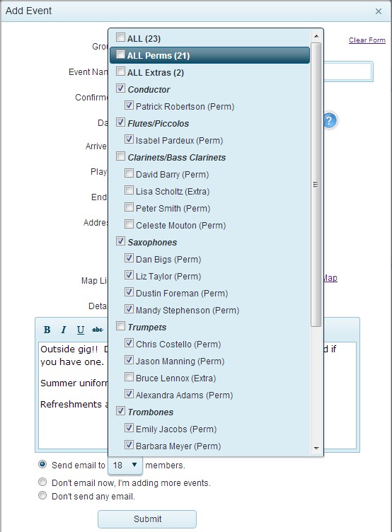Click the dropdown list scroll-up arrow
This screenshot has width=392, height=532.
point(316,36)
